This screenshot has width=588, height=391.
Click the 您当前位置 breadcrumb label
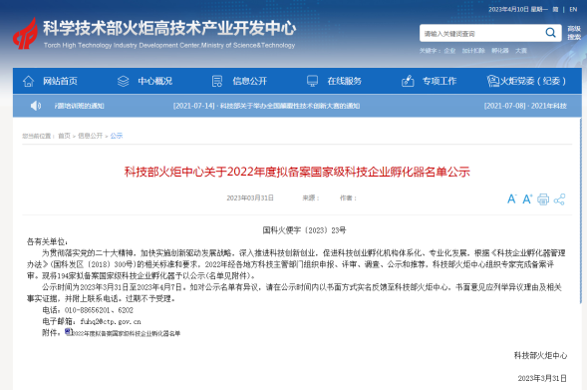[x=38, y=136]
